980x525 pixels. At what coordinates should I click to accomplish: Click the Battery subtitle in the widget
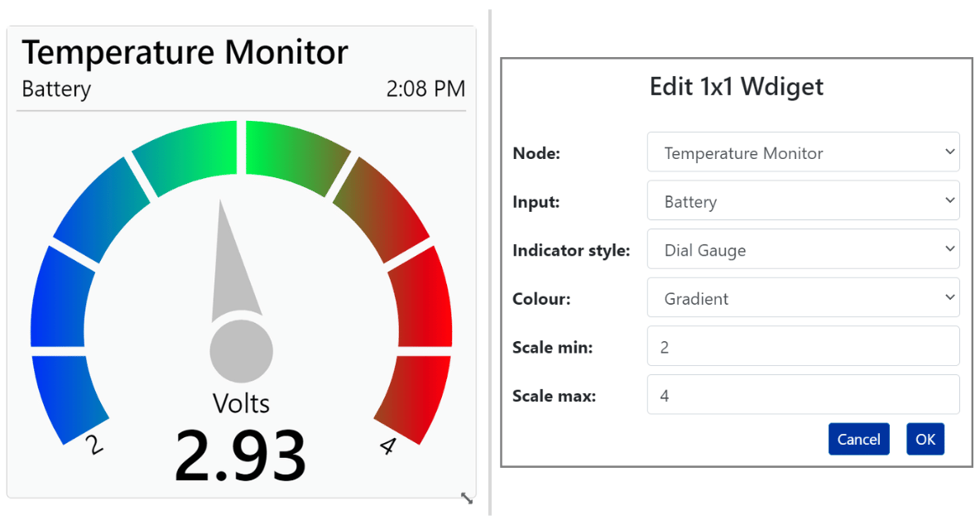point(56,89)
